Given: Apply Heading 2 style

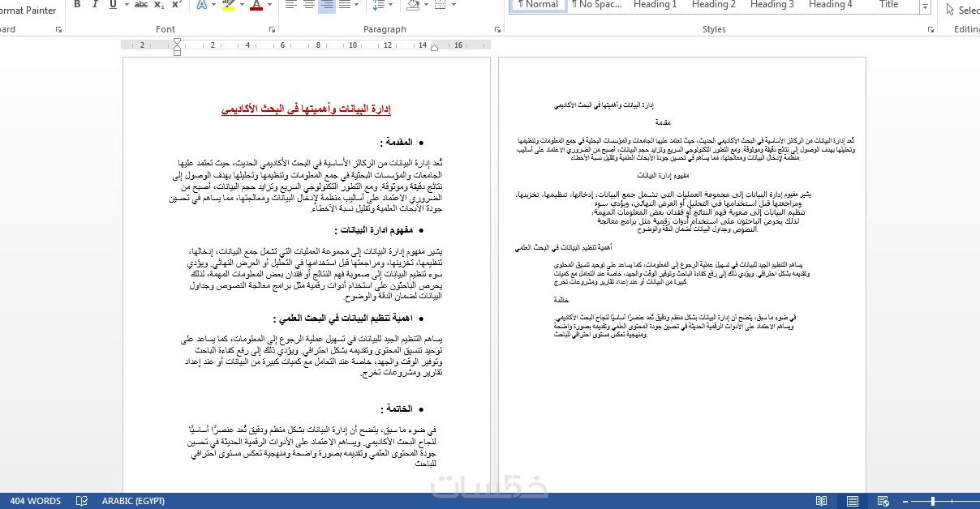Looking at the screenshot, I should pos(714,5).
